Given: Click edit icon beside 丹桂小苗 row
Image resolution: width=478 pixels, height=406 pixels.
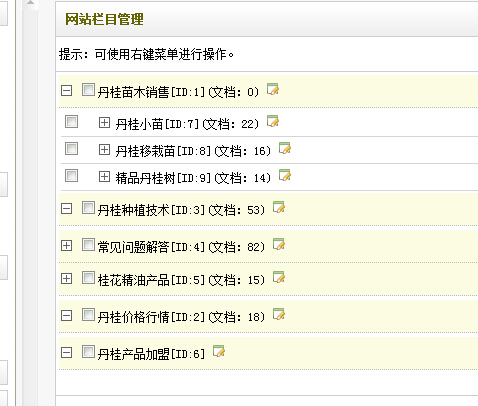Looking at the screenshot, I should point(273,121).
